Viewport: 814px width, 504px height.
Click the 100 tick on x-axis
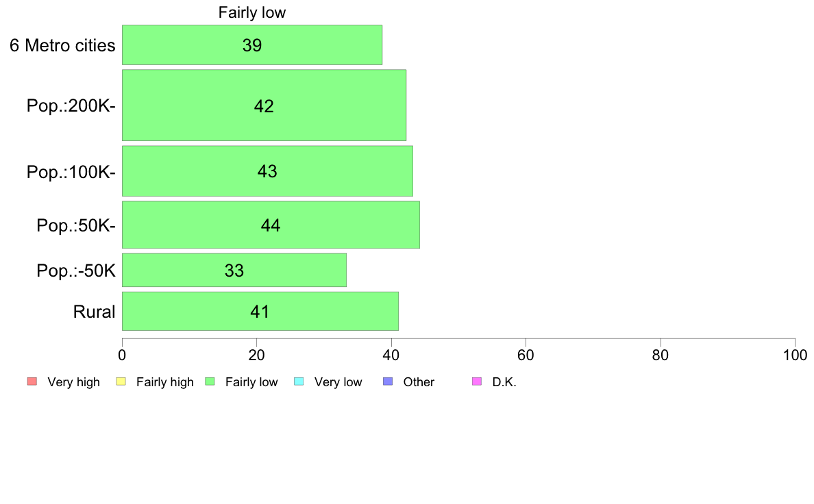click(795, 355)
